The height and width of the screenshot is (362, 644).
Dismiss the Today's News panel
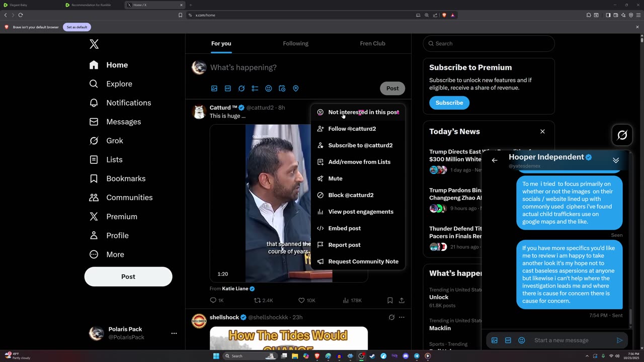tap(542, 131)
